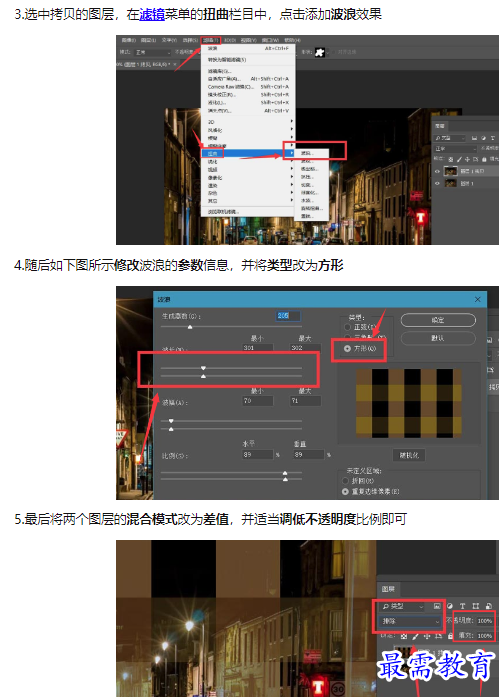Choose Camera Raw 滤镜 from the filter menu
Screen dimensions: 501x697
coord(248,87)
